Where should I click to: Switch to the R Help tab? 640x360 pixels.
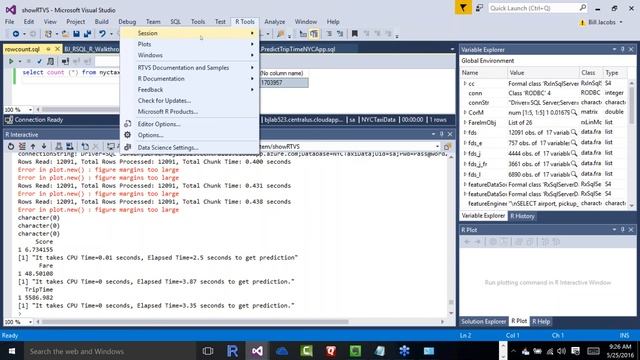click(541, 322)
